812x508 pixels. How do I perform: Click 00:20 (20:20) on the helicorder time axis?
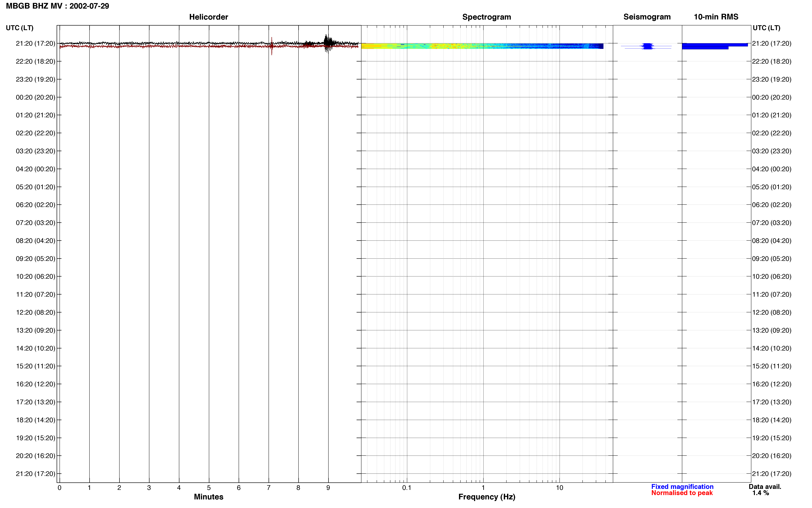point(36,97)
